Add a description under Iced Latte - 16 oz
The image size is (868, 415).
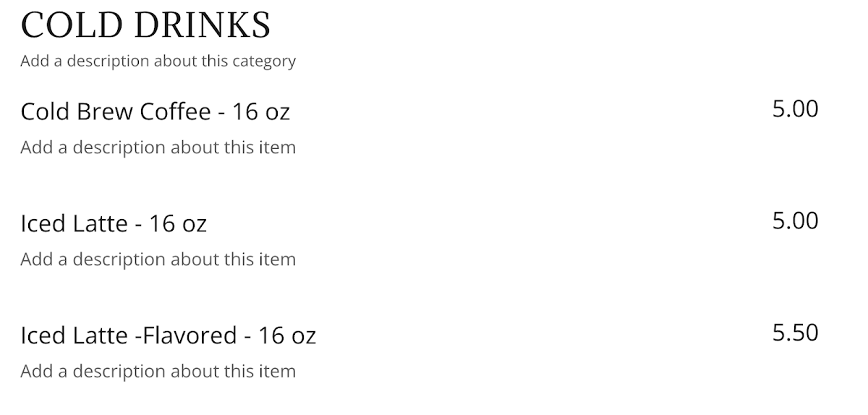tap(158, 259)
